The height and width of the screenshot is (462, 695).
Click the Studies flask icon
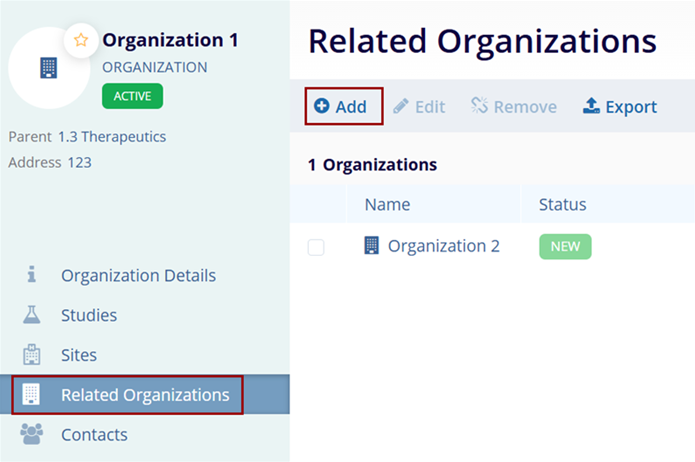click(x=31, y=315)
